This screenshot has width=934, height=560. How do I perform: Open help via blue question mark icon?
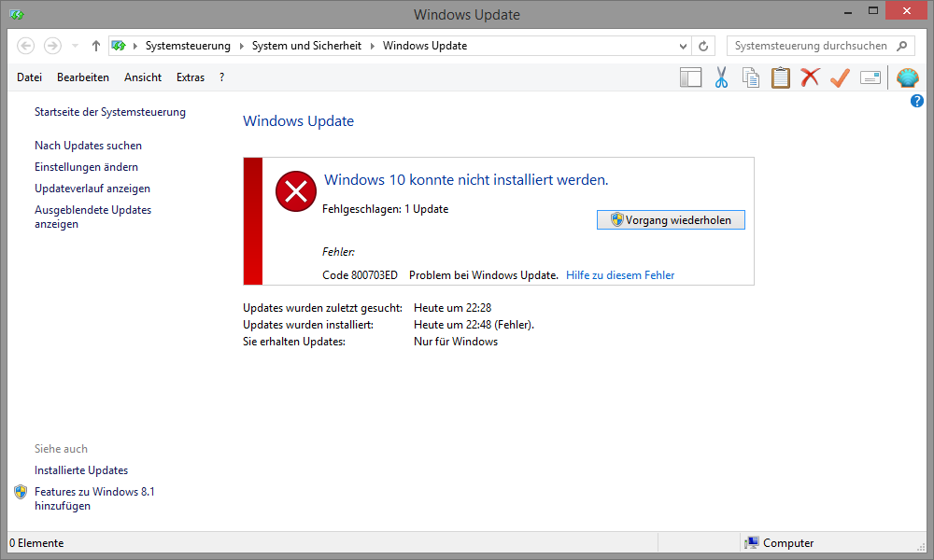917,101
